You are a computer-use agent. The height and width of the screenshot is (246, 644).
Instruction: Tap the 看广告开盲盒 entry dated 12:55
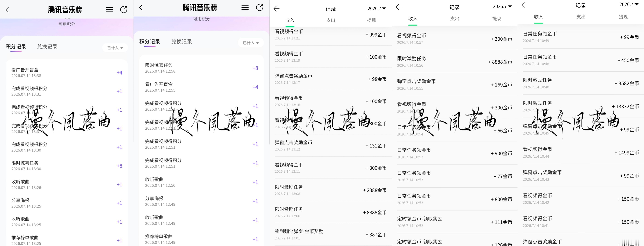pos(201,87)
